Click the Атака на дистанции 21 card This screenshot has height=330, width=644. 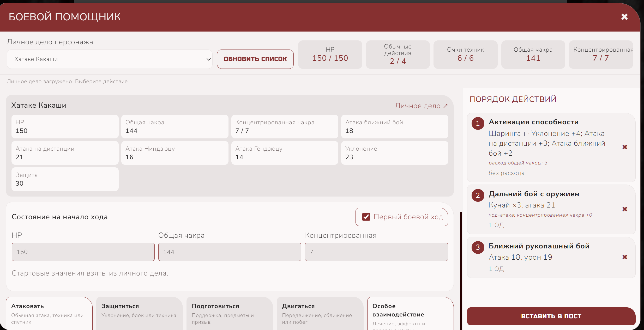click(65, 153)
